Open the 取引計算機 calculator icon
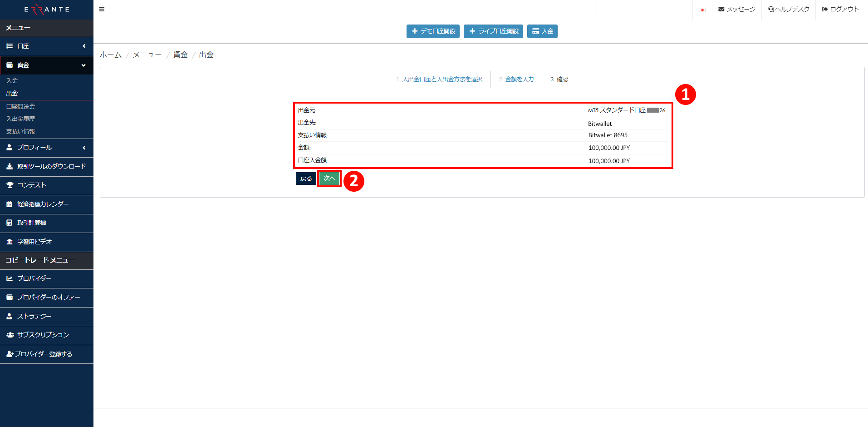The image size is (868, 427). pyautogui.click(x=10, y=223)
